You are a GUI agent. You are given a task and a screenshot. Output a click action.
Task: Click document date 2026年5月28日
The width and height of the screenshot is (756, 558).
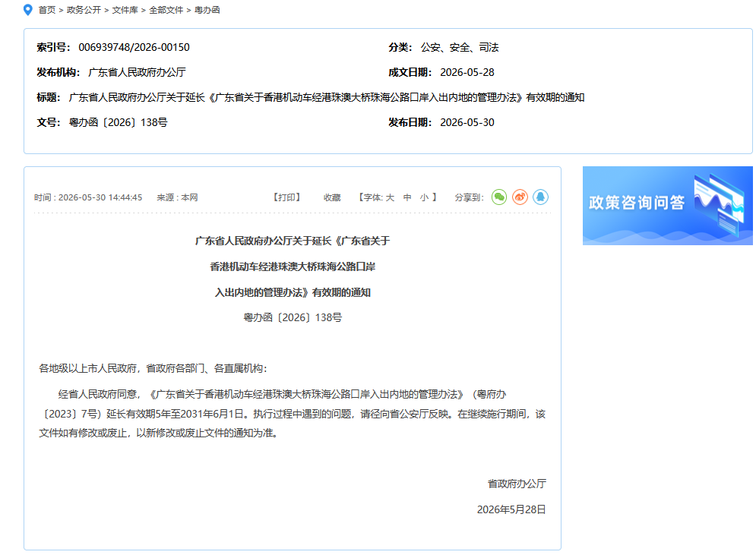(511, 510)
